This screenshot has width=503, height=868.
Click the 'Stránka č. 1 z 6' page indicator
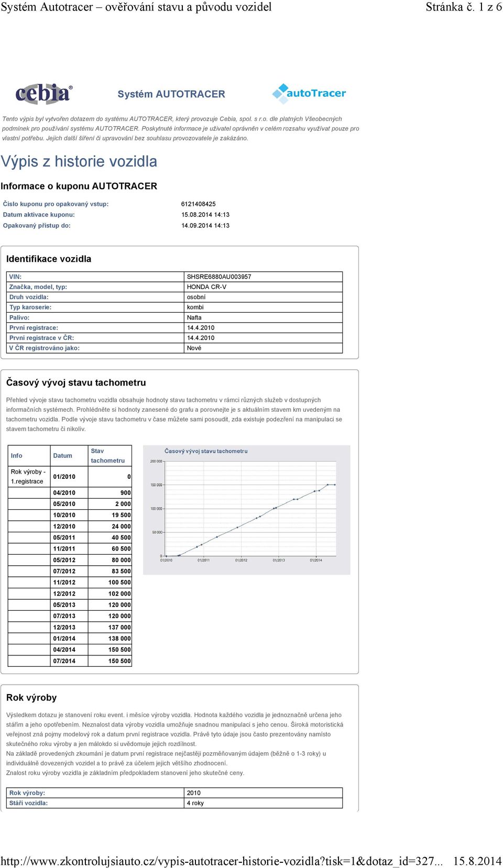pos(464,7)
